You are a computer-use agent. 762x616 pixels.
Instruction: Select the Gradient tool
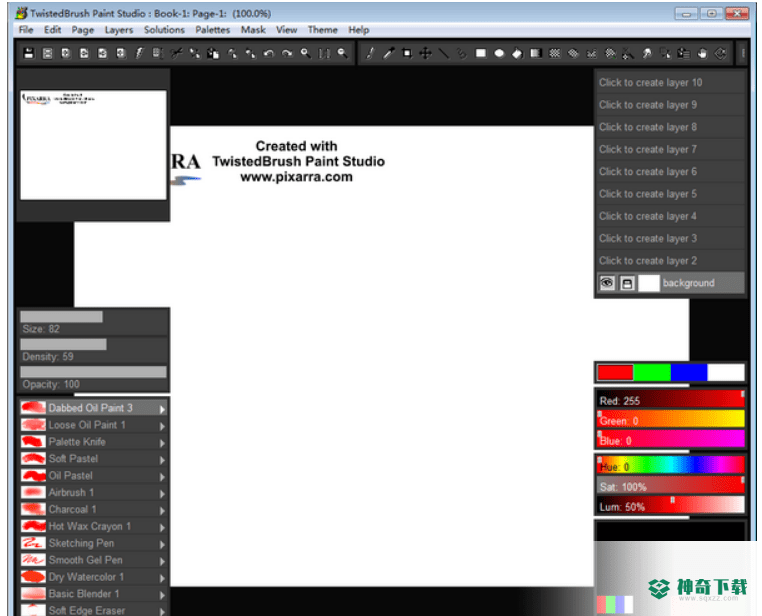point(536,53)
